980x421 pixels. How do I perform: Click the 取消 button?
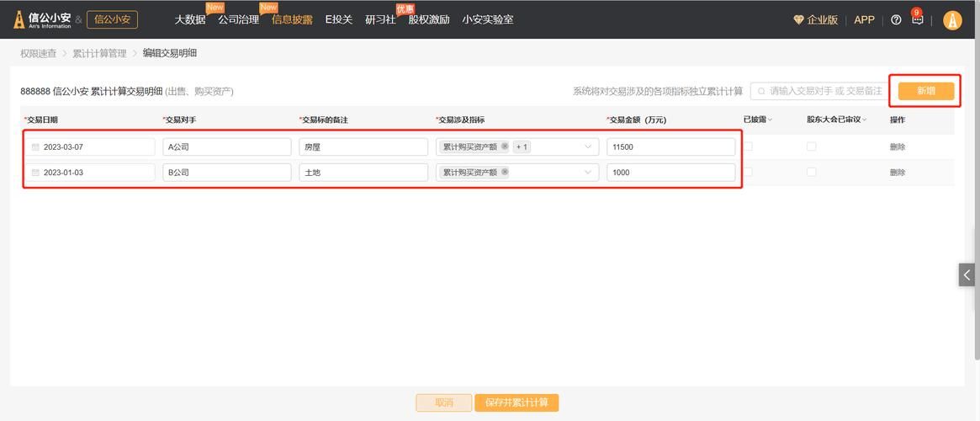[x=444, y=402]
